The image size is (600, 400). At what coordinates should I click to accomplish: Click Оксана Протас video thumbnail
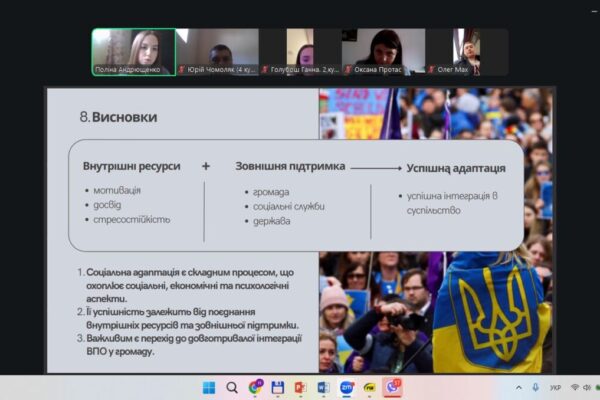pyautogui.click(x=383, y=51)
